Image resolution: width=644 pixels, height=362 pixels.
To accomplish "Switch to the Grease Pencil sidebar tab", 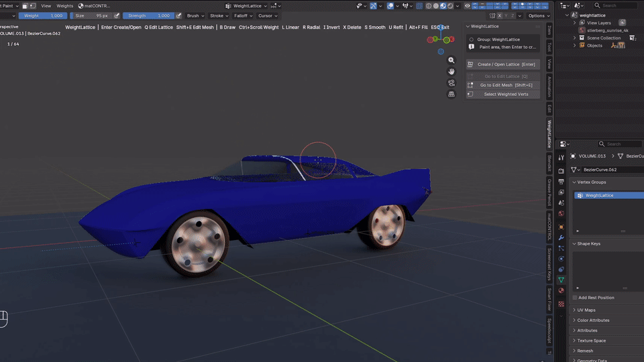I will (549, 192).
